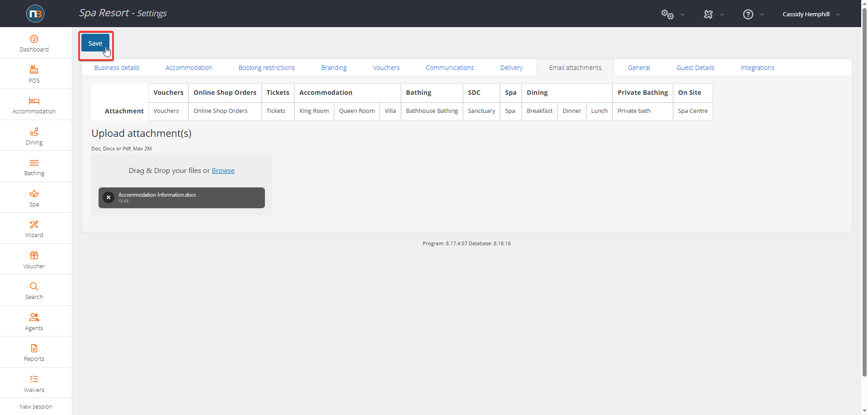Image resolution: width=868 pixels, height=415 pixels.
Task: Click the Bathhouse Bathing table cell
Action: (432, 111)
